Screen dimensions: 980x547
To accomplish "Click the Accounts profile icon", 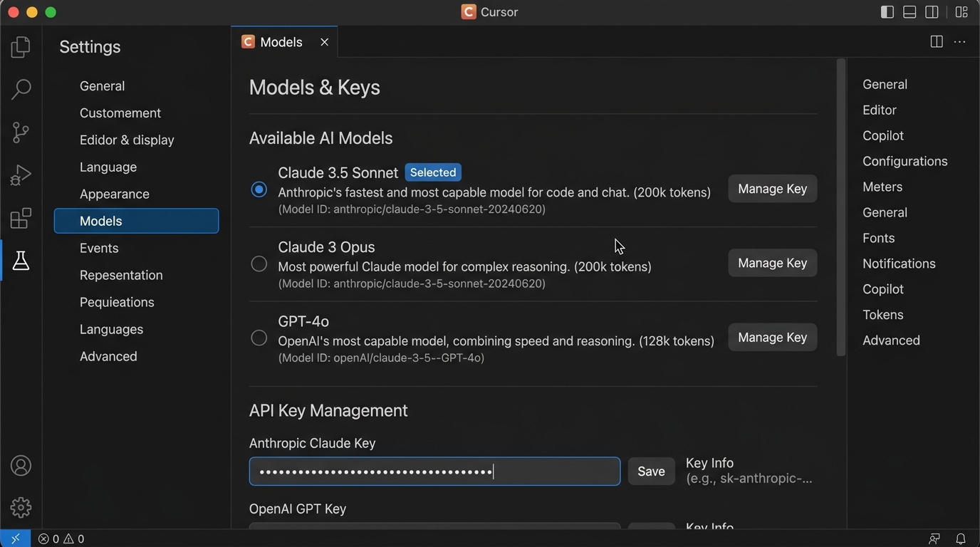I will pyautogui.click(x=21, y=466).
